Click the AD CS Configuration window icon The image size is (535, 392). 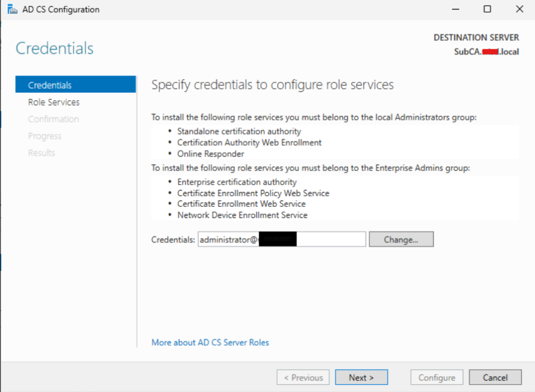pyautogui.click(x=12, y=10)
